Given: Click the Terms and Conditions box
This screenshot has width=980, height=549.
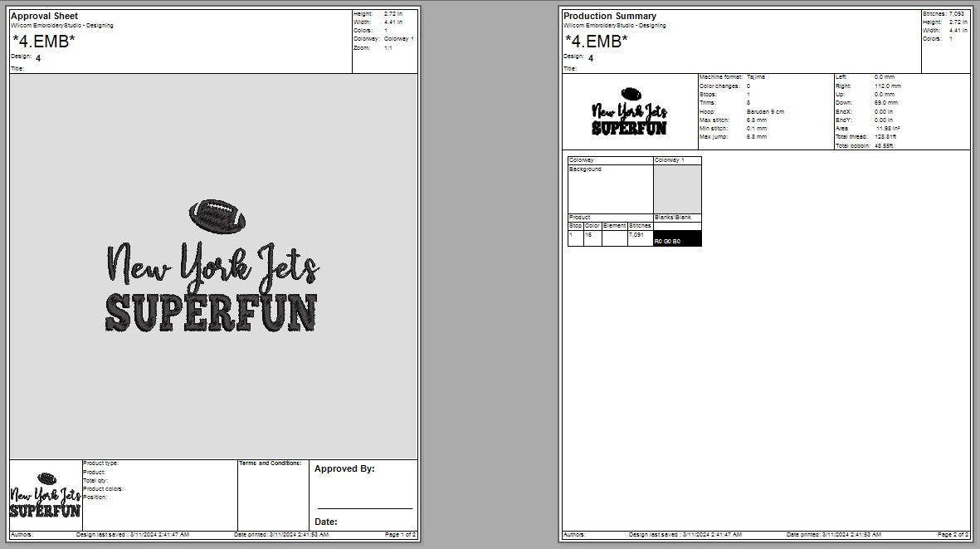Looking at the screenshot, I should [x=272, y=494].
